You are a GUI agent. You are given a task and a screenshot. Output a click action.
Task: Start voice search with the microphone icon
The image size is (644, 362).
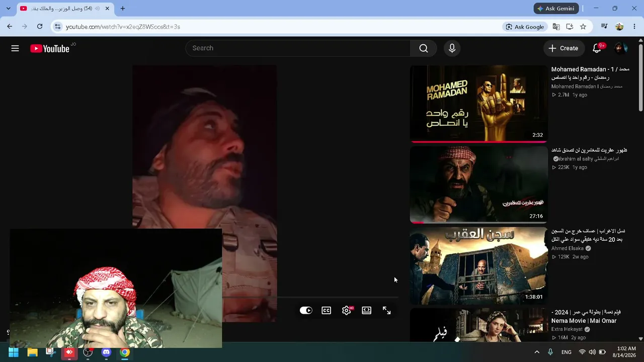(x=452, y=48)
